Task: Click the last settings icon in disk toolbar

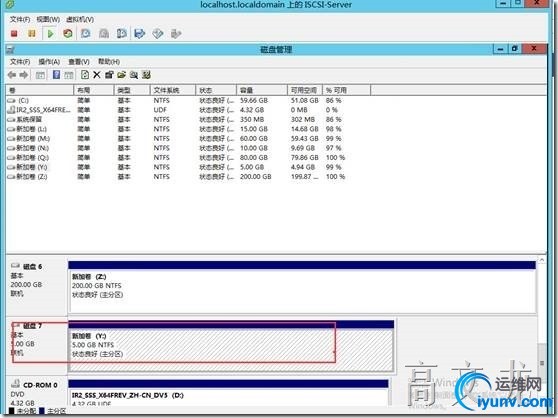Action: [146, 74]
